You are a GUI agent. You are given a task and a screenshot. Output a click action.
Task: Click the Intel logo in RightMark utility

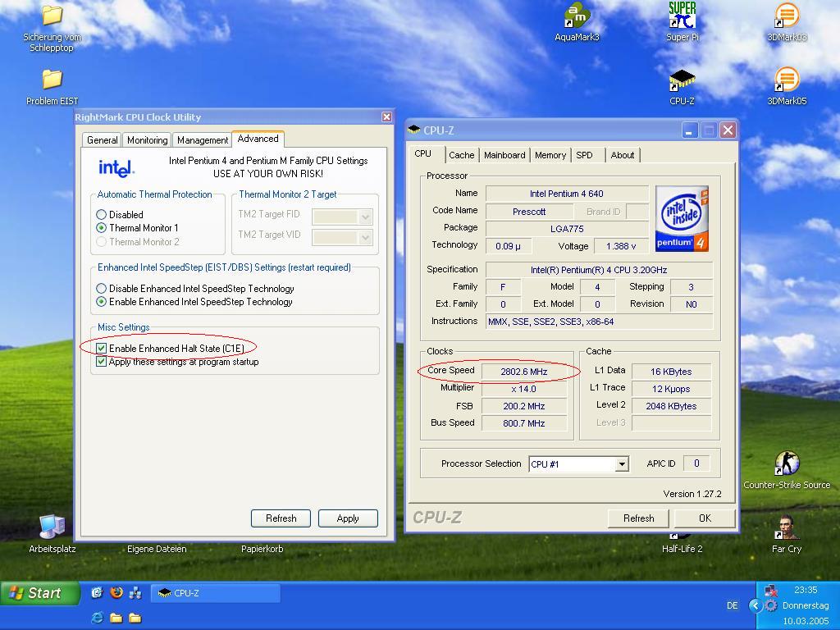coord(116,168)
